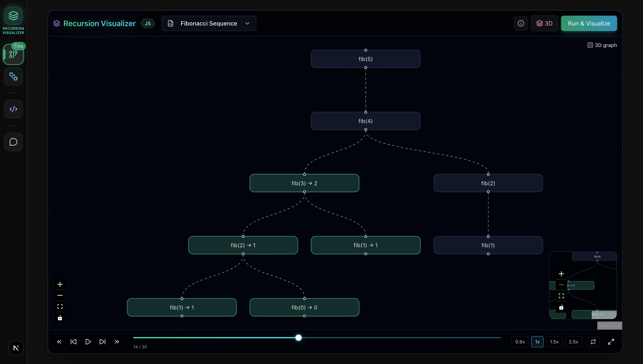
Task: Click the 14 / 30 step counter
Action: click(x=140, y=347)
